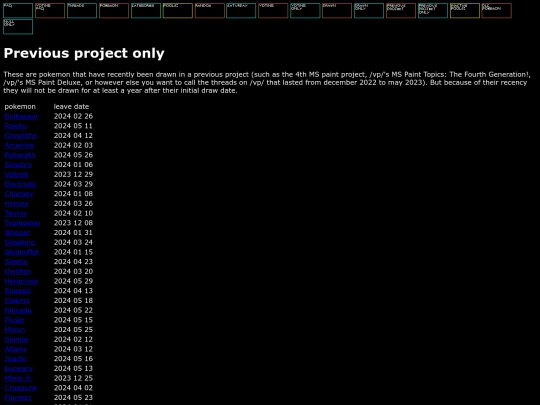The image size is (540, 405).
Task: Open the Slowking link
Action: [20, 242]
